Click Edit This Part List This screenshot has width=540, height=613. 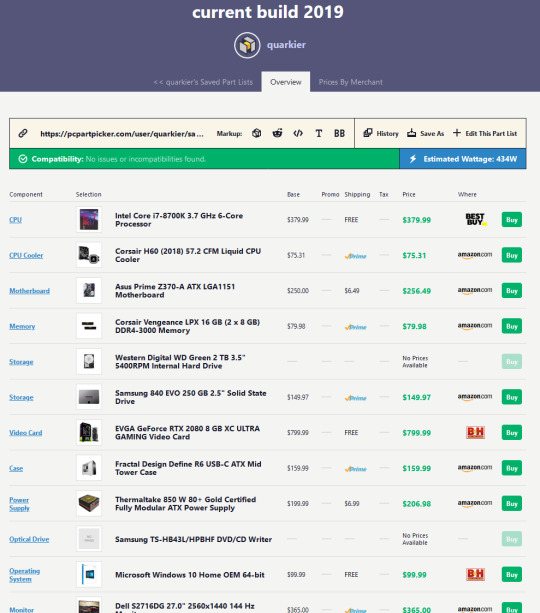pyautogui.click(x=485, y=133)
